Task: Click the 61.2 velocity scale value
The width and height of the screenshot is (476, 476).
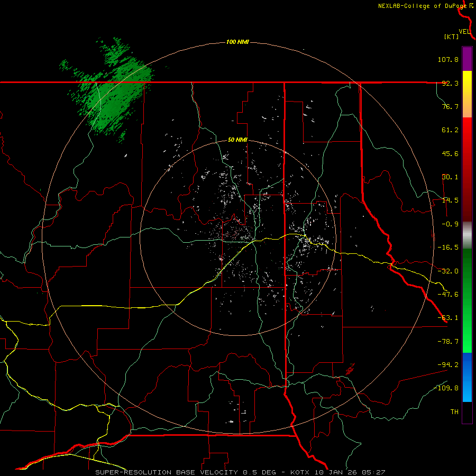Action: click(x=450, y=130)
